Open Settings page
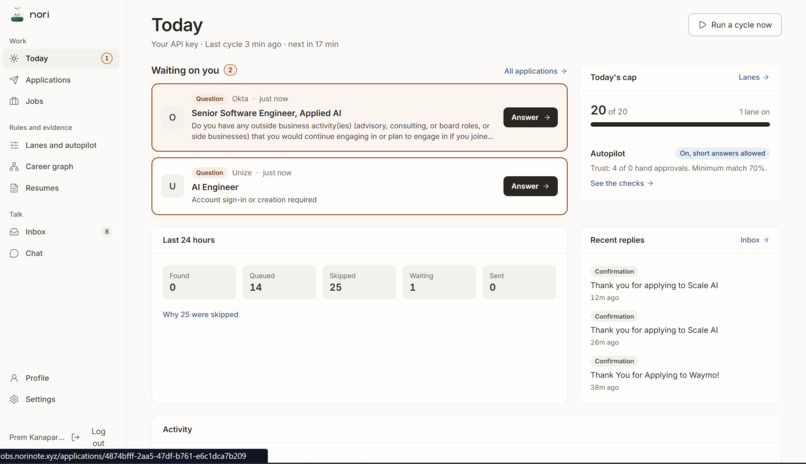The height and width of the screenshot is (464, 806). pyautogui.click(x=61, y=399)
